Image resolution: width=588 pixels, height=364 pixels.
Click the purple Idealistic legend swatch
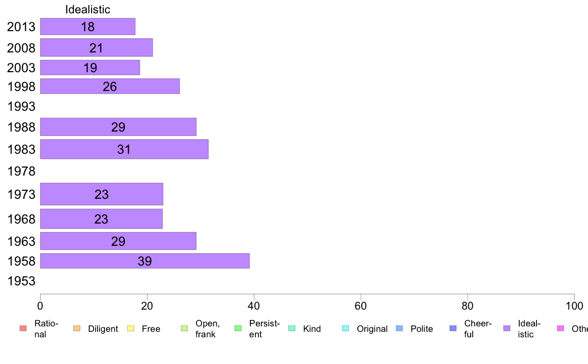pyautogui.click(x=507, y=328)
